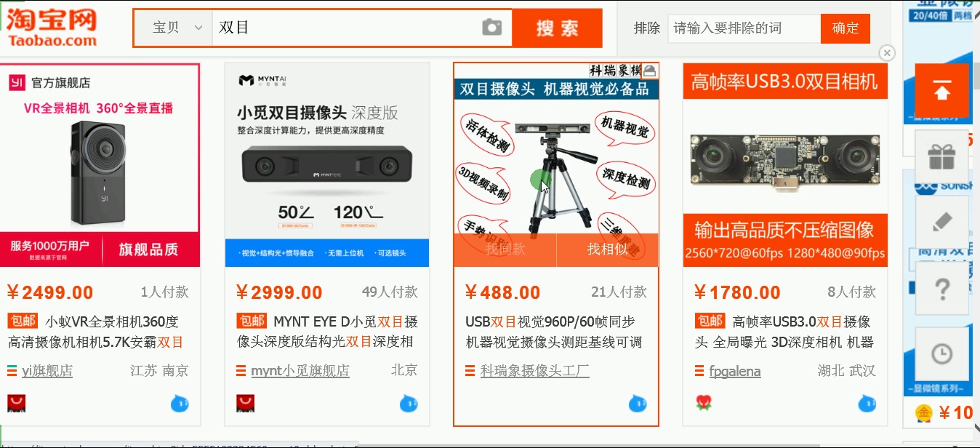Click the Tmall badge under yi旗舰店

[16, 403]
